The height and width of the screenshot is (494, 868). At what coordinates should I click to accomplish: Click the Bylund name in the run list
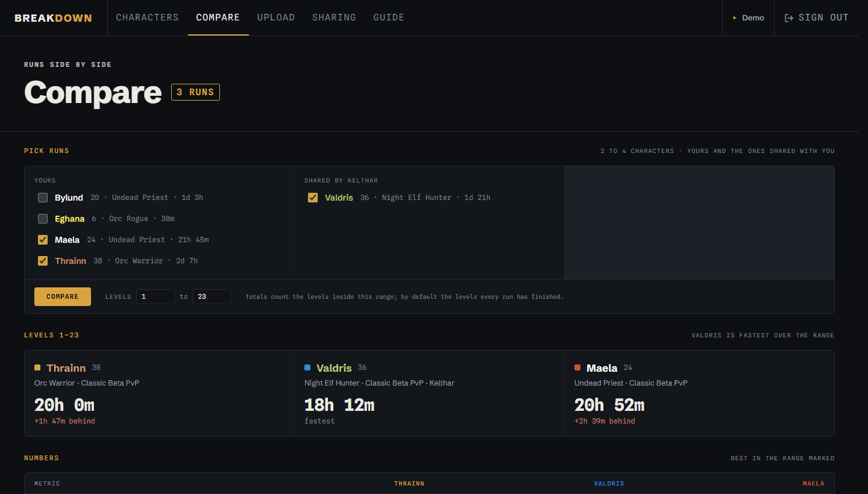point(69,198)
